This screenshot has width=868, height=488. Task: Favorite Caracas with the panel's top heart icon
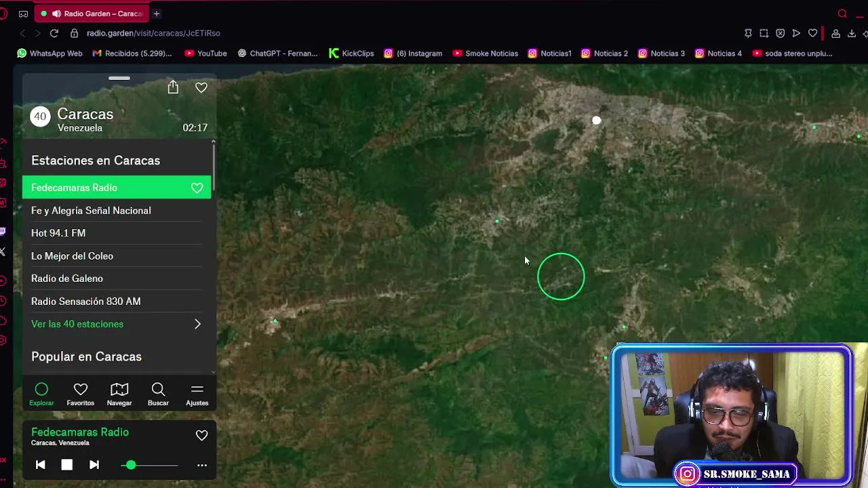(x=201, y=87)
